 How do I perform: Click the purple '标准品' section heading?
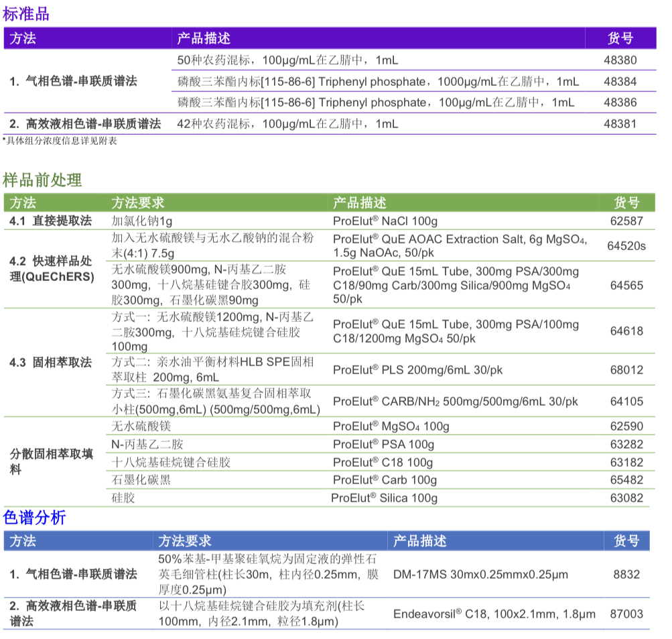(25, 13)
